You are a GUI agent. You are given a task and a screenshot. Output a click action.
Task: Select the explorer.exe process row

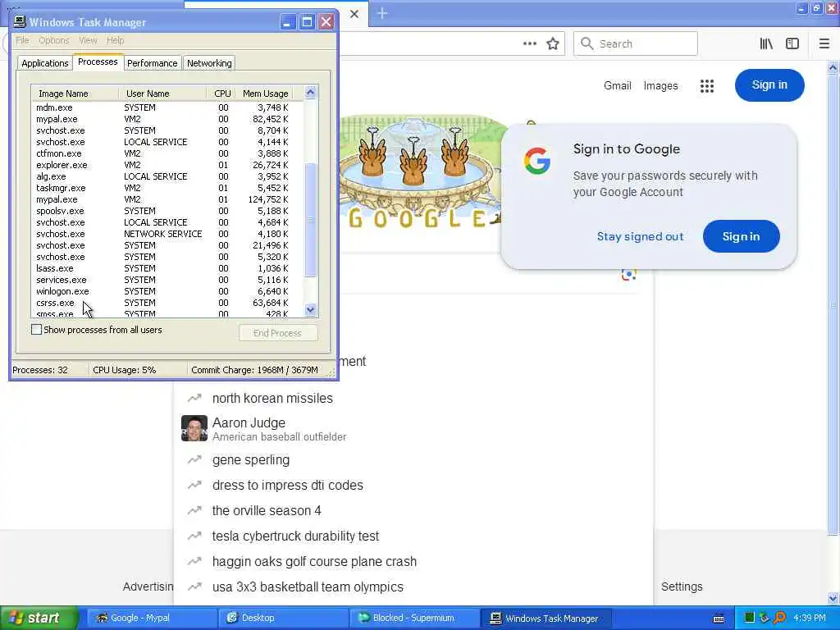point(167,165)
